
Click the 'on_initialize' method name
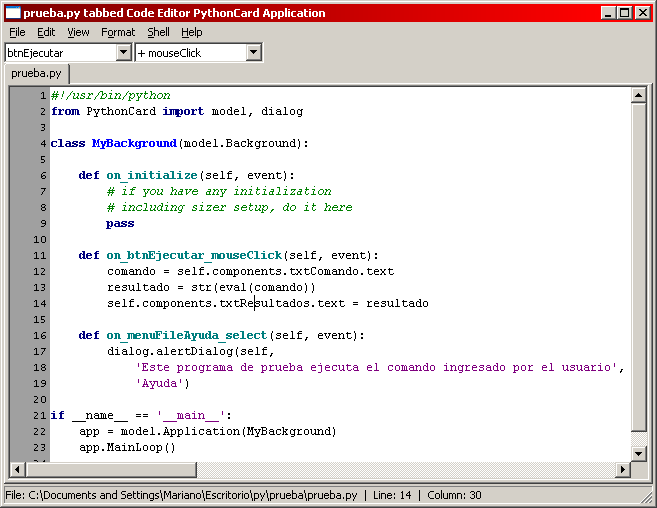coord(152,175)
